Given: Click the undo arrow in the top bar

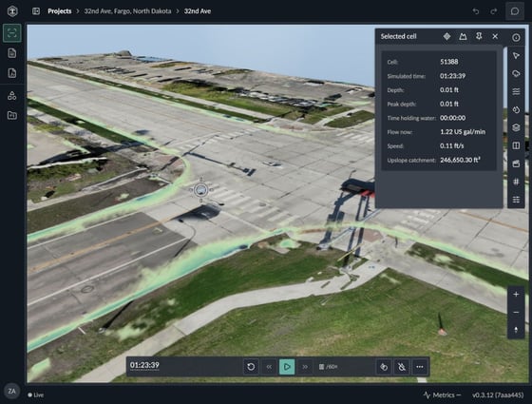Looking at the screenshot, I should coord(476,11).
